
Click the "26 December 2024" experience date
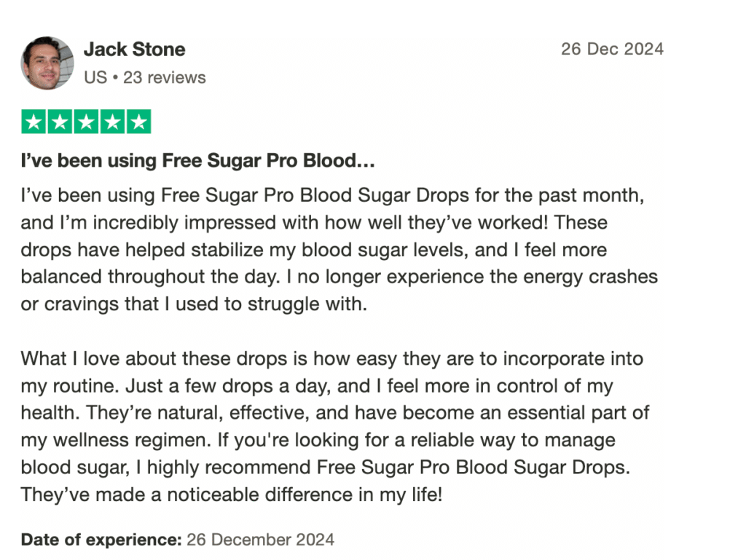[x=261, y=540]
